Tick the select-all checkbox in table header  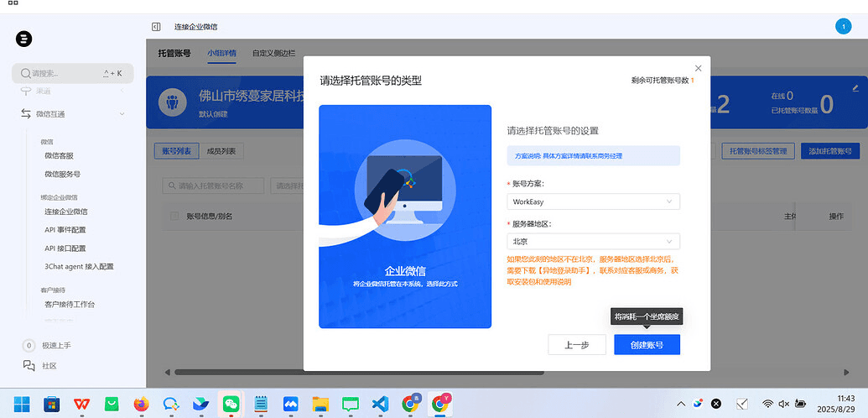coord(174,217)
